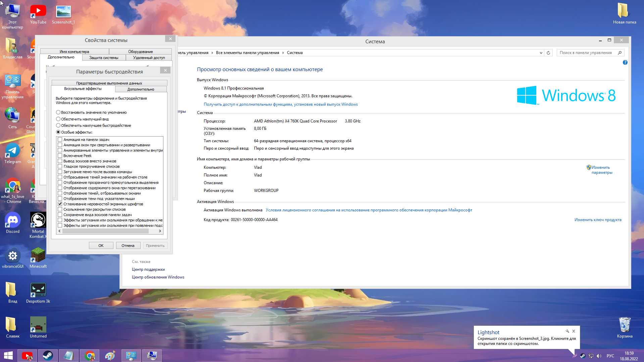
Task: Enable 'Включение Peek' checkbox
Action: click(x=60, y=156)
